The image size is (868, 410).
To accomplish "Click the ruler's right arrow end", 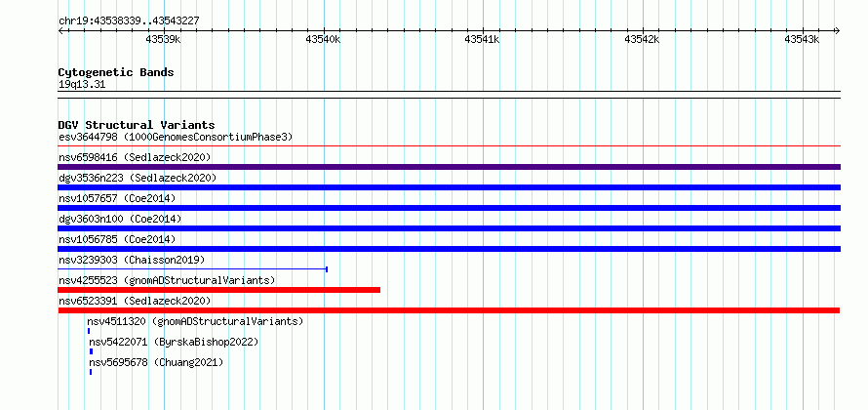I will click(x=838, y=31).
